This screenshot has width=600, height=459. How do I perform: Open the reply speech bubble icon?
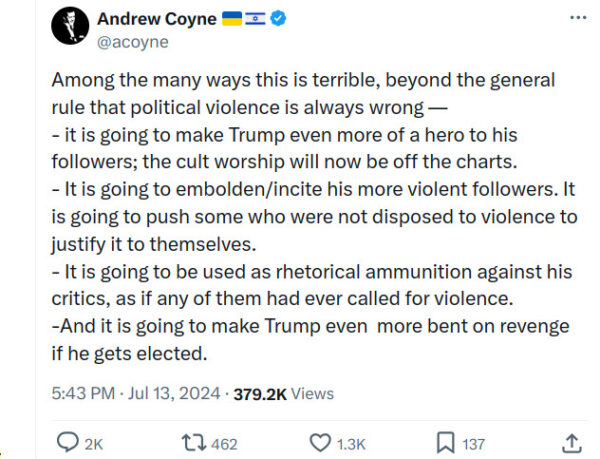pos(68,441)
